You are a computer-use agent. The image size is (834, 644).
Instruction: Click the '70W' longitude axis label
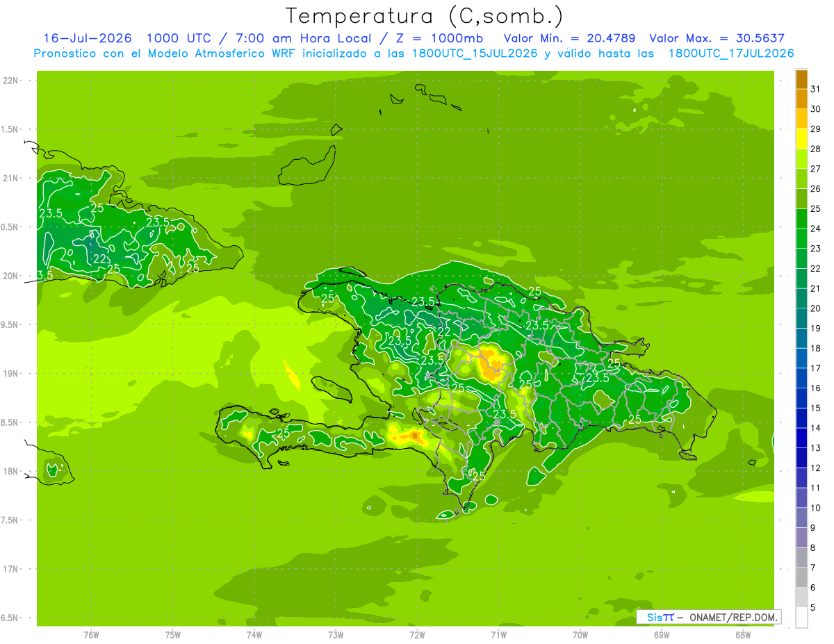580,634
